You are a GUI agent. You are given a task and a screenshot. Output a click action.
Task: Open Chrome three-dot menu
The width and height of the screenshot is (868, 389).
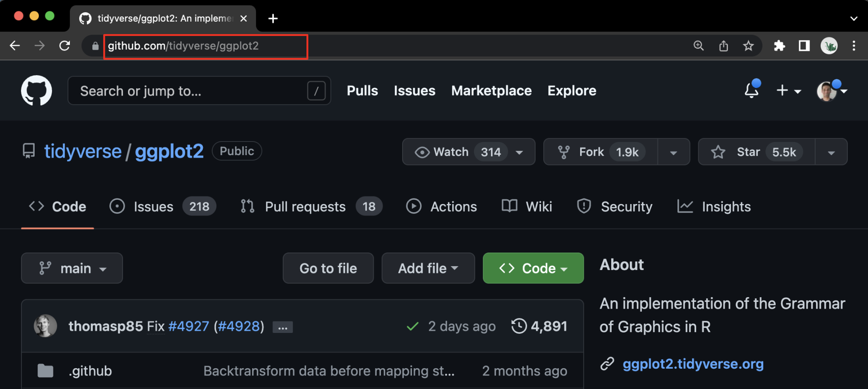(x=854, y=45)
